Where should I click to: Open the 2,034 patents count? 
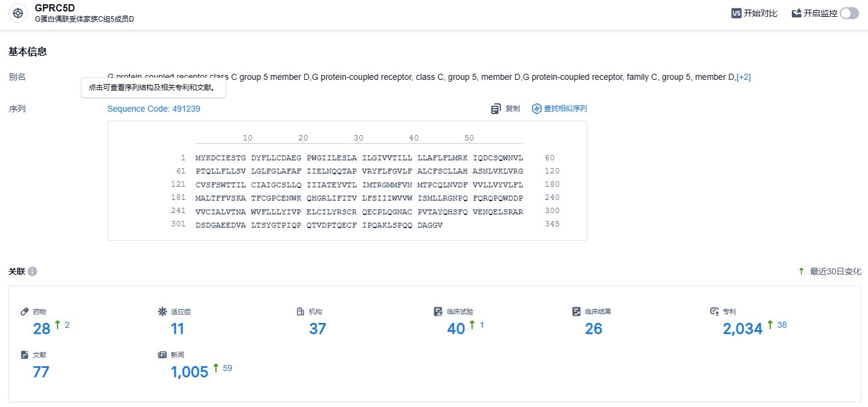[x=743, y=328]
